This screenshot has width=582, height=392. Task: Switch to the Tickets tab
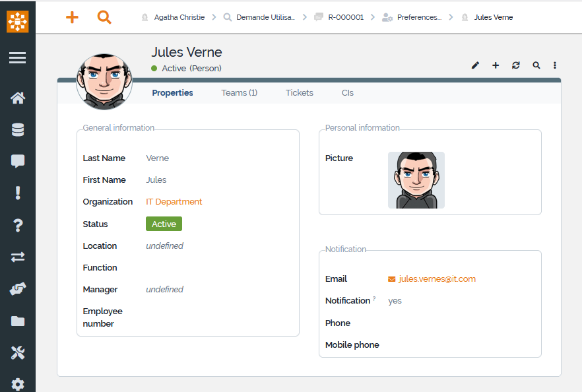[x=299, y=93]
